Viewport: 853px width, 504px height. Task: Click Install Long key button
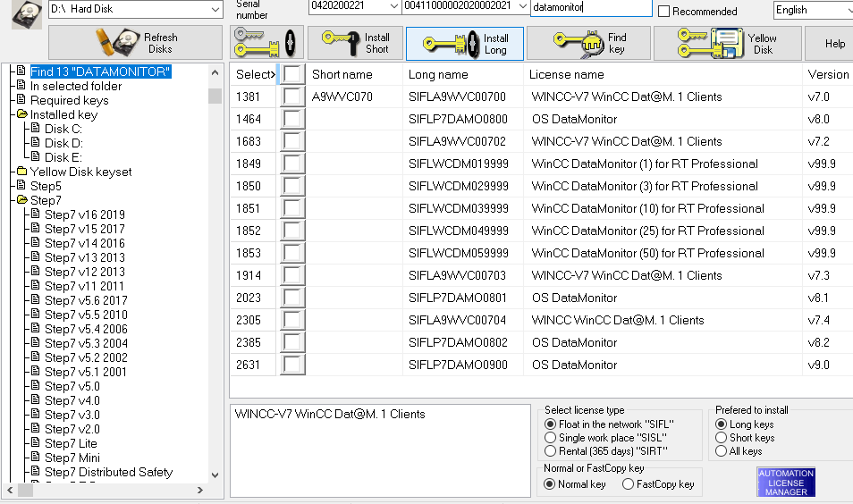[x=465, y=44]
